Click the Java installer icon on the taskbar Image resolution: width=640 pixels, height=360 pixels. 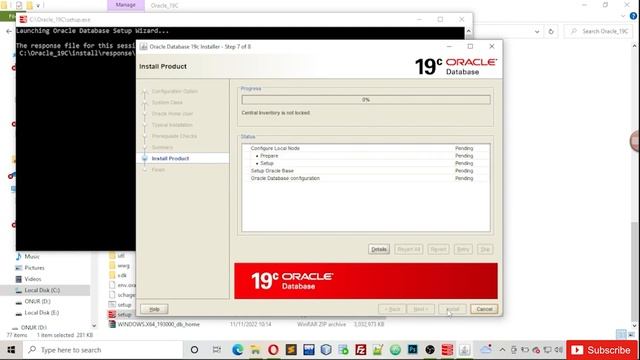(464, 350)
